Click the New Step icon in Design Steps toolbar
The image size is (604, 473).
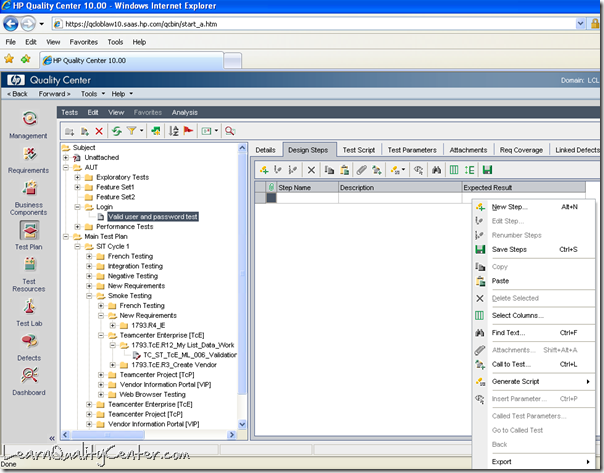tap(264, 170)
